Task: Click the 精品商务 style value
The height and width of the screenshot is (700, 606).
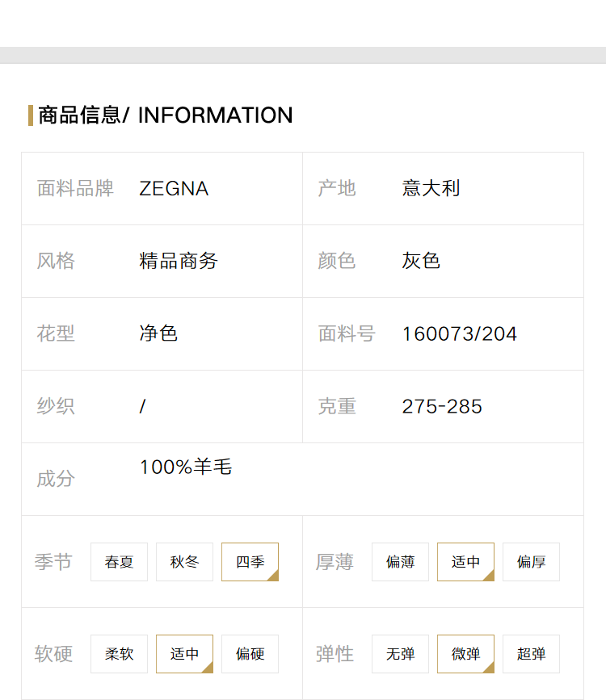Action: click(x=179, y=261)
